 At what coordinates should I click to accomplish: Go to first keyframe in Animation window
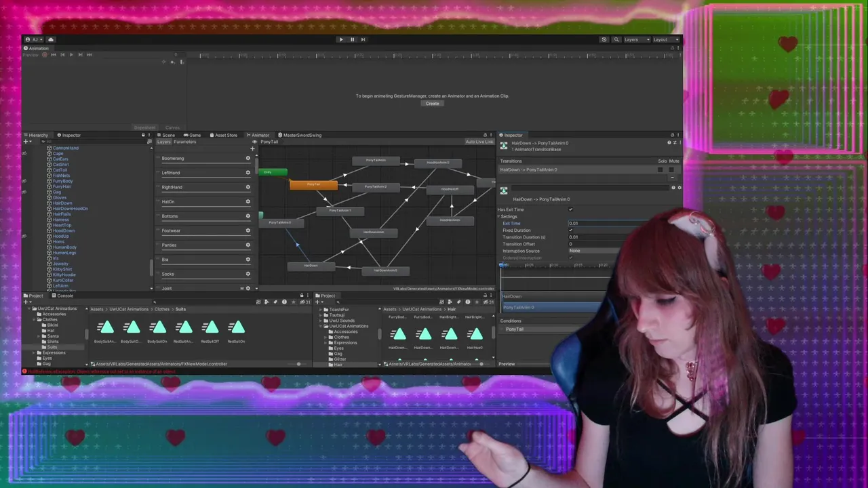[x=54, y=55]
